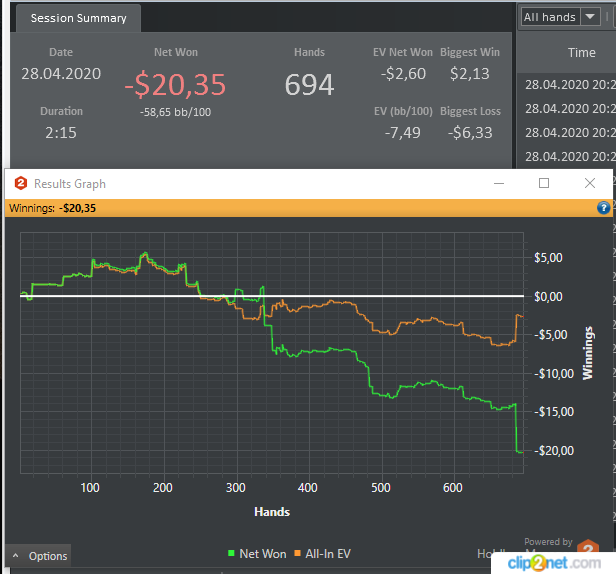Minimize the Results Graph window

[x=499, y=183]
